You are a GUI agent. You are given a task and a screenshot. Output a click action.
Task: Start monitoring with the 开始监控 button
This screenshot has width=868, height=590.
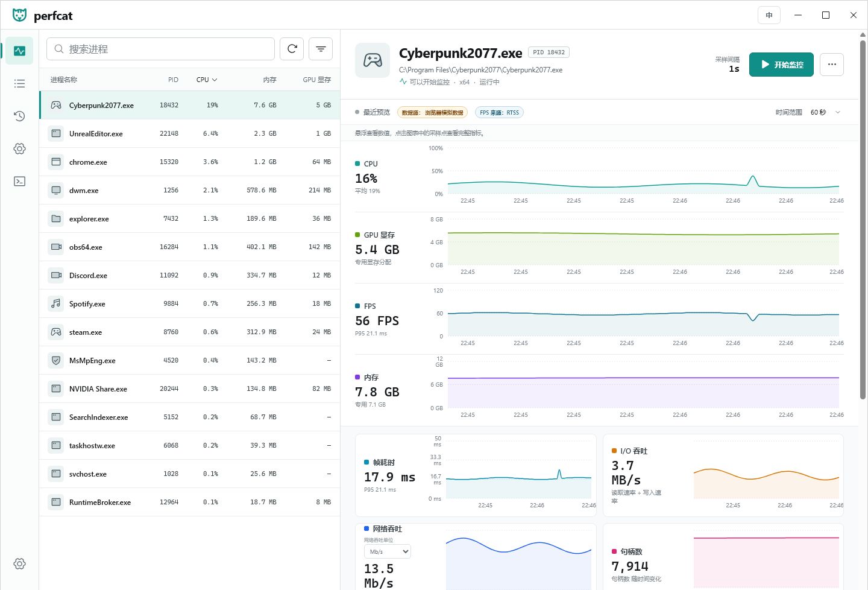click(x=781, y=65)
